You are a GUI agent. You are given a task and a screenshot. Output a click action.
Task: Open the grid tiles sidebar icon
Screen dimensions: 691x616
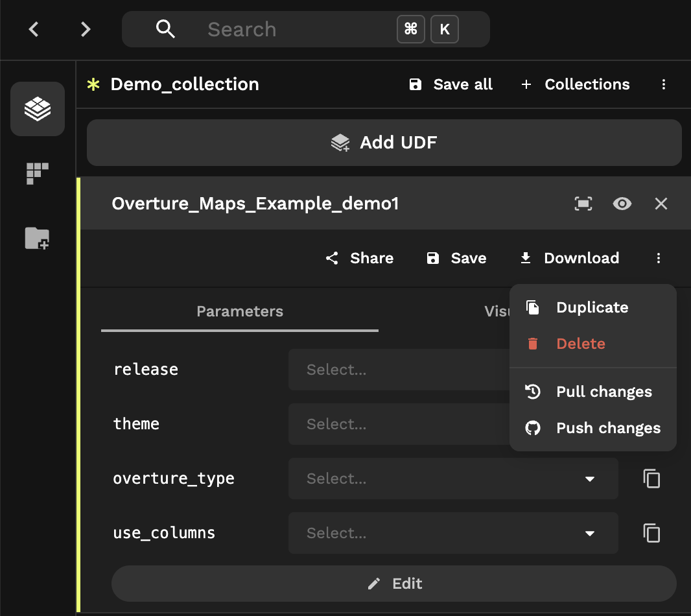coord(38,173)
